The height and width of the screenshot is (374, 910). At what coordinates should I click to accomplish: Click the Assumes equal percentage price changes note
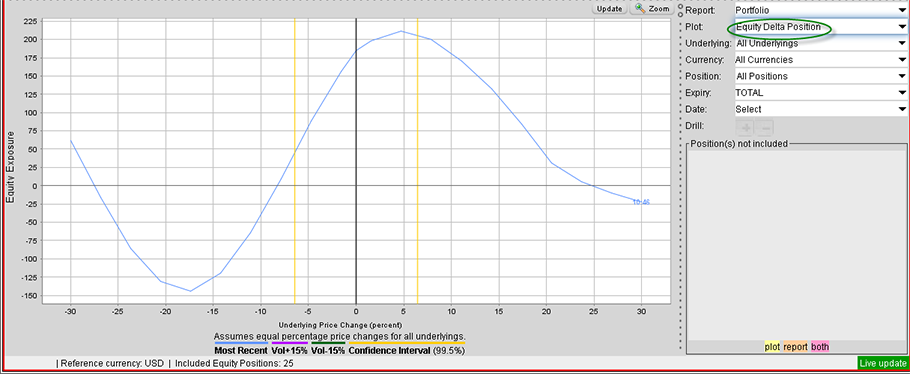coord(340,337)
